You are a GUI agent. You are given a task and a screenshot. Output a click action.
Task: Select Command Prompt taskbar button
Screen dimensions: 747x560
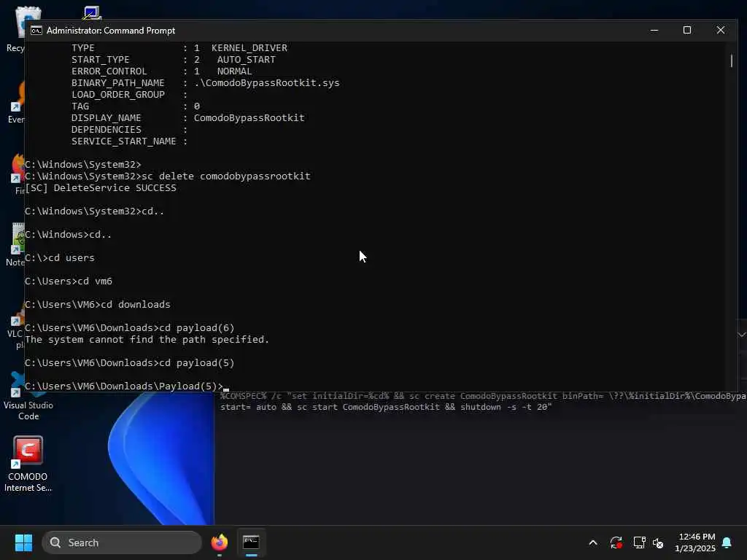pyautogui.click(x=251, y=542)
